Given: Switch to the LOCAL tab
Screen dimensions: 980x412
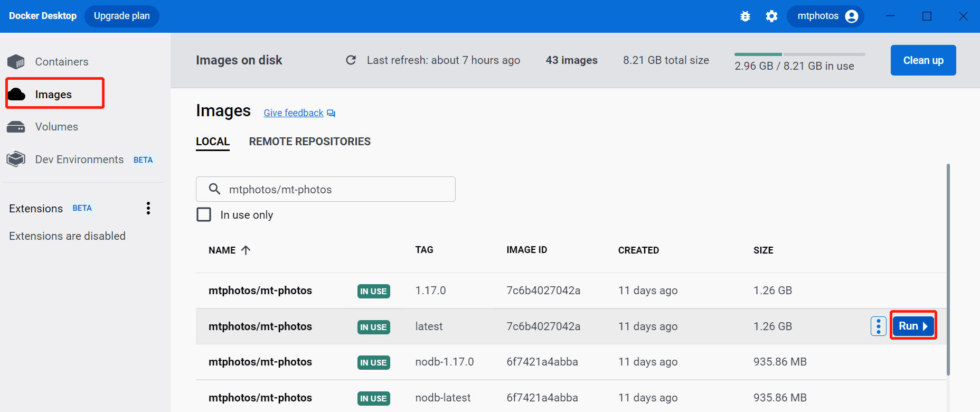Looking at the screenshot, I should point(213,142).
